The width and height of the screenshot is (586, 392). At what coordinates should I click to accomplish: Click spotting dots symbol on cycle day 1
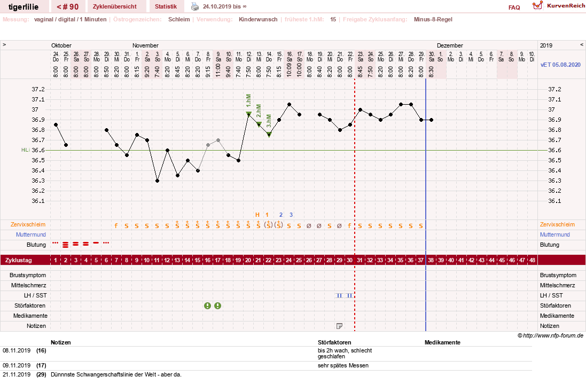coord(56,243)
